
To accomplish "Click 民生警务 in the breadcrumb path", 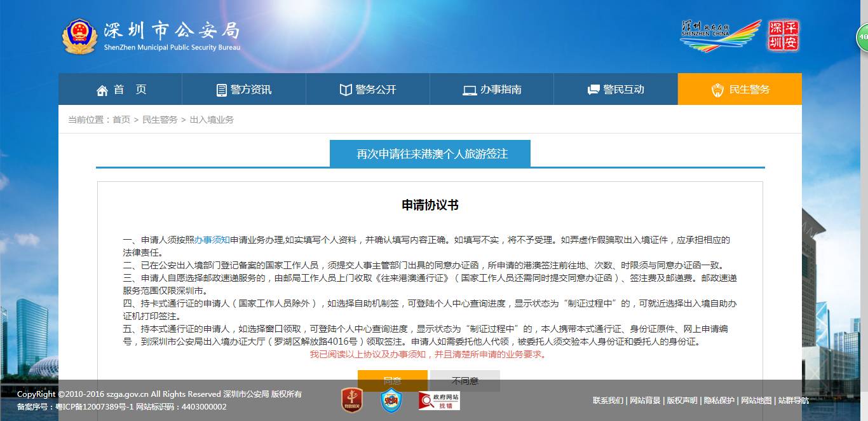I will point(159,120).
